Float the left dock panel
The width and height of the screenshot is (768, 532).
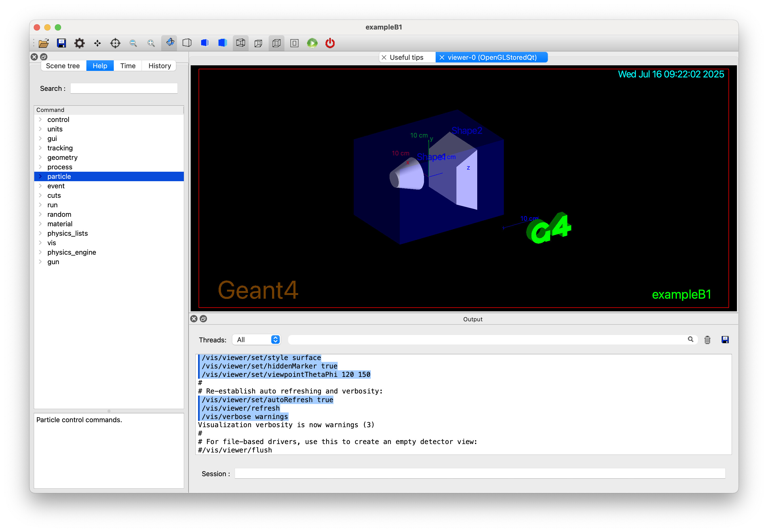coord(44,57)
